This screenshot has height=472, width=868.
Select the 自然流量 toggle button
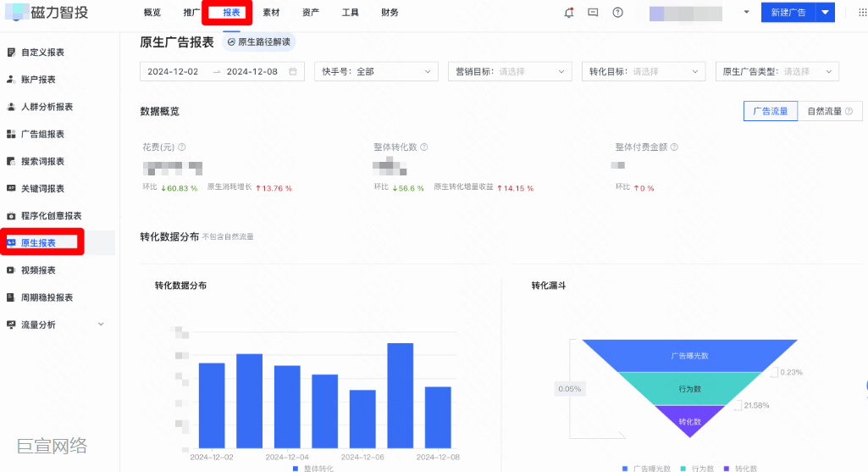pyautogui.click(x=830, y=111)
